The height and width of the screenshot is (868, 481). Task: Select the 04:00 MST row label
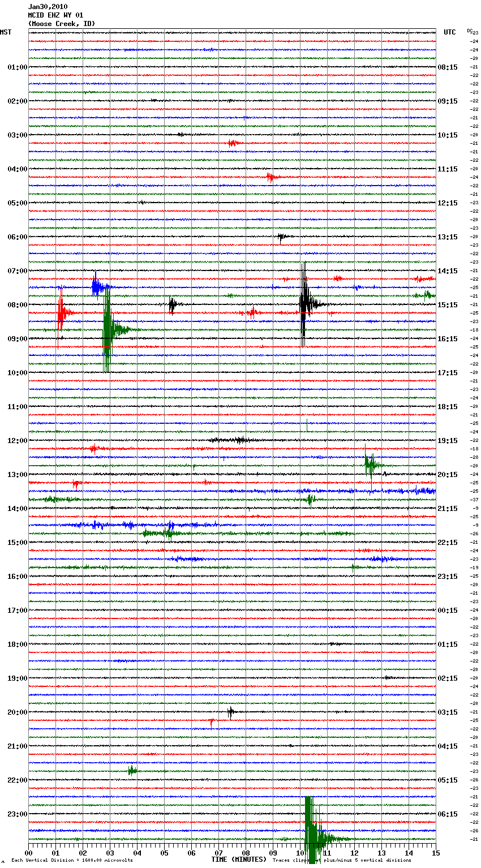pyautogui.click(x=17, y=169)
